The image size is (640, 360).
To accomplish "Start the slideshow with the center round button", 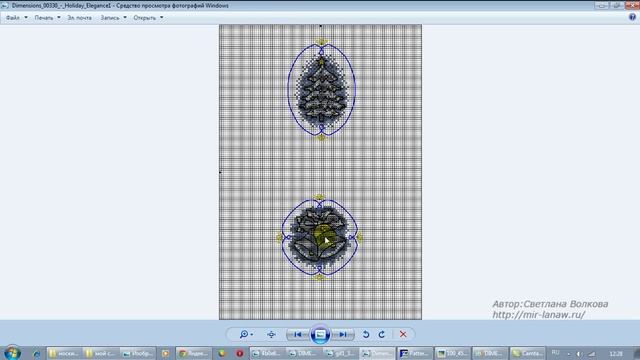I will (x=320, y=335).
